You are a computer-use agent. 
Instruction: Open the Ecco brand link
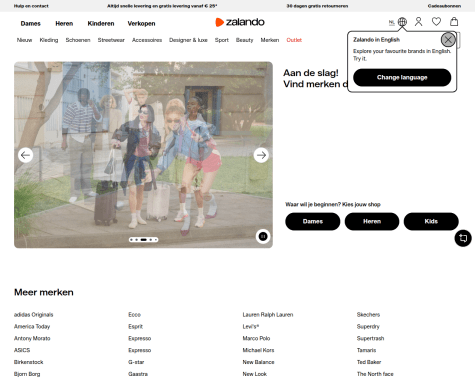tap(134, 315)
